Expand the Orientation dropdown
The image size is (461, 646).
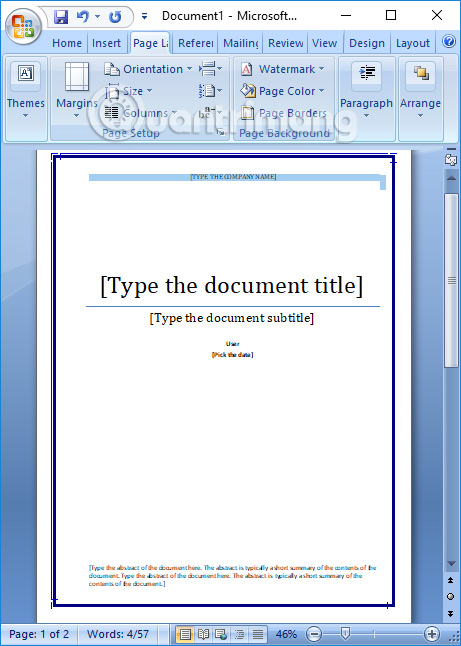pyautogui.click(x=147, y=69)
